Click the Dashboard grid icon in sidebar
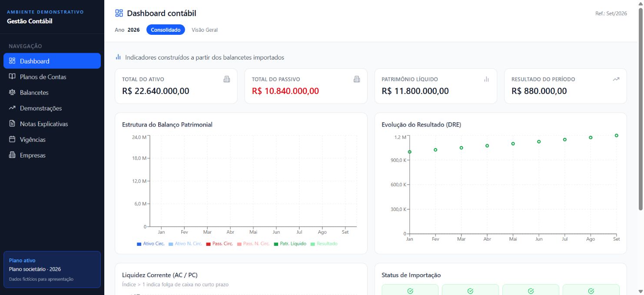Image resolution: width=644 pixels, height=295 pixels. point(12,61)
